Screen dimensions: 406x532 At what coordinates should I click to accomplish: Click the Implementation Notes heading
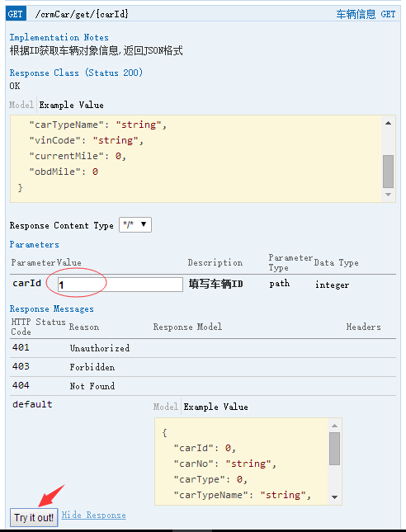tap(59, 37)
